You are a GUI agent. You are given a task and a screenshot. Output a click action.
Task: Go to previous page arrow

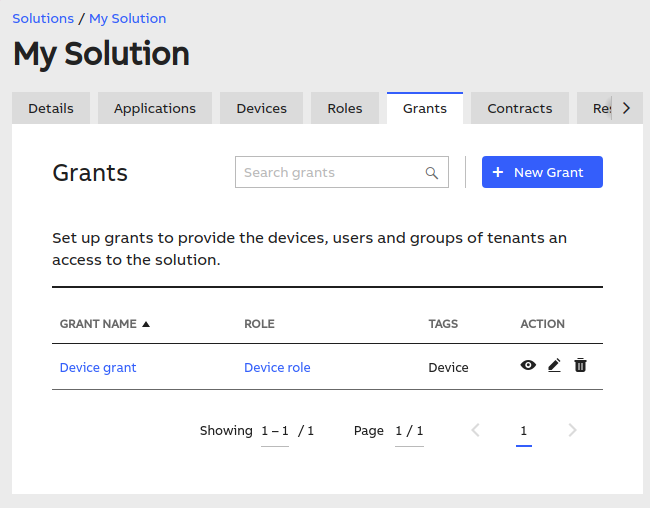475,430
